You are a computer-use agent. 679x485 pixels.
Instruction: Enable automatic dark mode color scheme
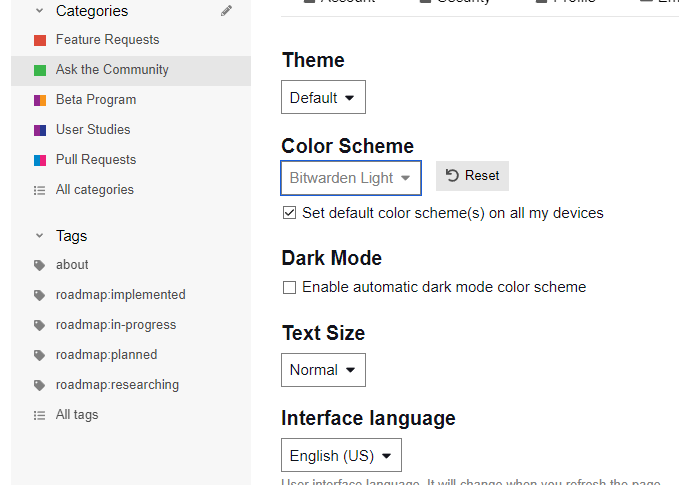(x=290, y=288)
